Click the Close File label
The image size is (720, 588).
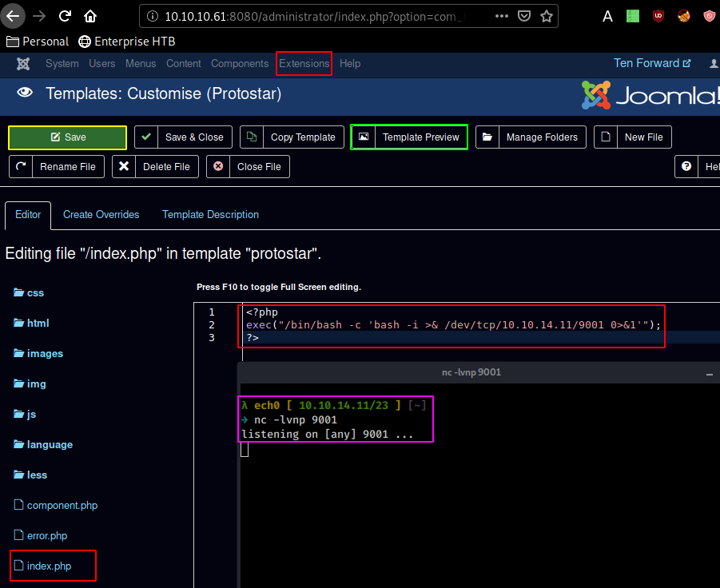click(x=259, y=167)
